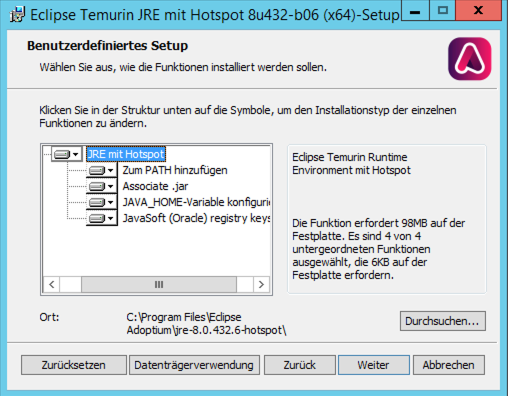This screenshot has width=508, height=396.
Task: Cancel the setup with Abbrechen
Action: pyautogui.click(x=449, y=365)
